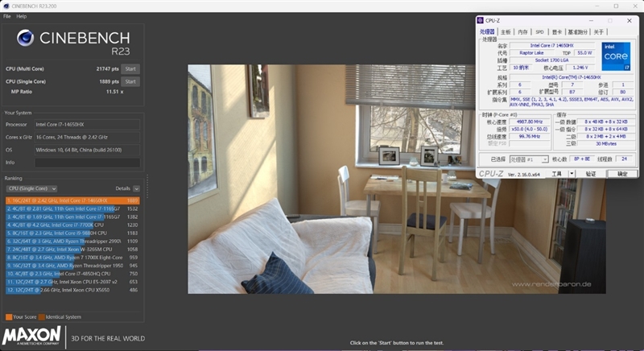Click the MP Ratio 11.51 x value

[x=114, y=92]
